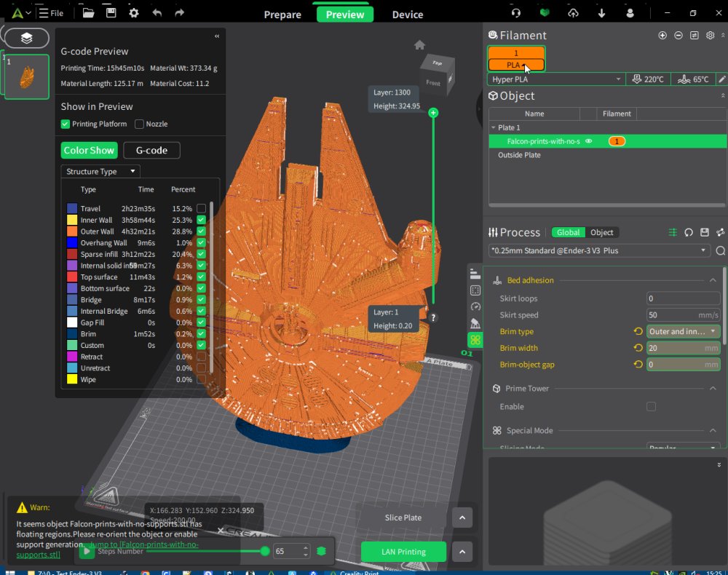The height and width of the screenshot is (575, 728).
Task: Enable the Nozzle checkbox
Action: 139,124
